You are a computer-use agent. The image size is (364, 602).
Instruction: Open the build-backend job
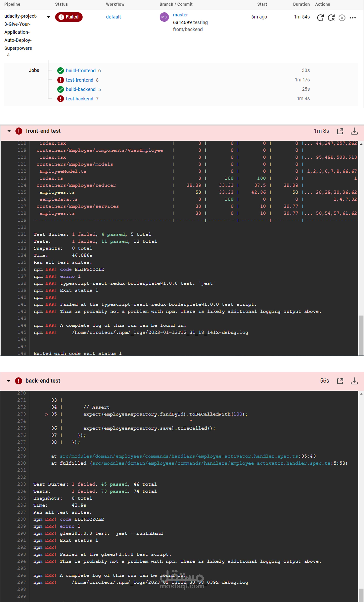81,89
